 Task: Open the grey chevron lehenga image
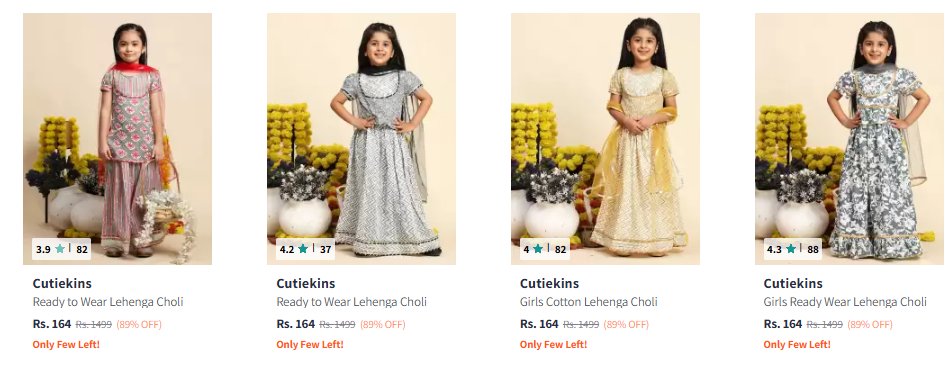pyautogui.click(x=361, y=139)
